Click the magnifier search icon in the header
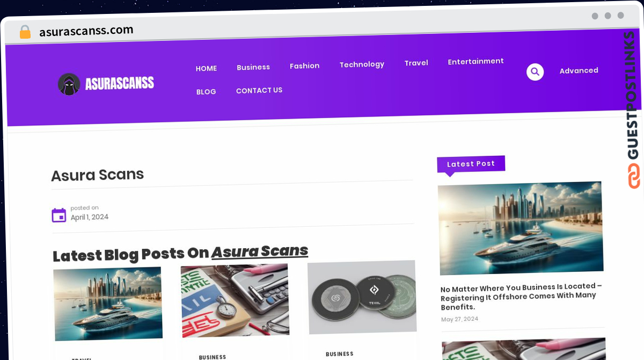 pos(535,72)
